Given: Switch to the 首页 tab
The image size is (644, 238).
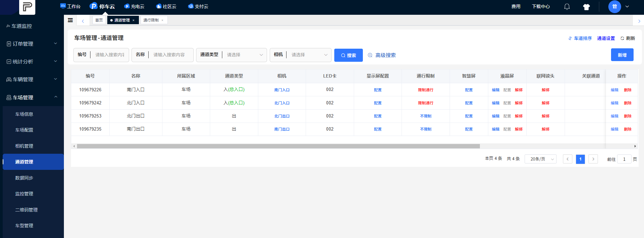Looking at the screenshot, I should pyautogui.click(x=99, y=20).
